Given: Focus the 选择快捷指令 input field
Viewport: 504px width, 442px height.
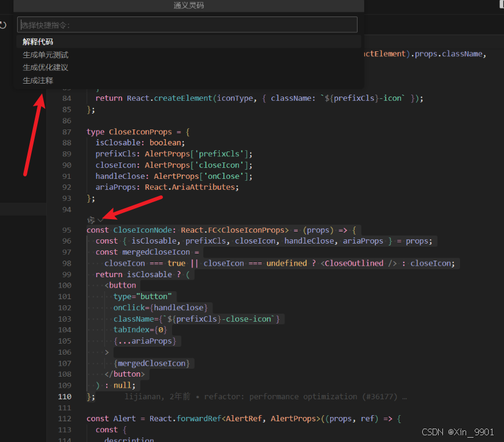Looking at the screenshot, I should [187, 25].
